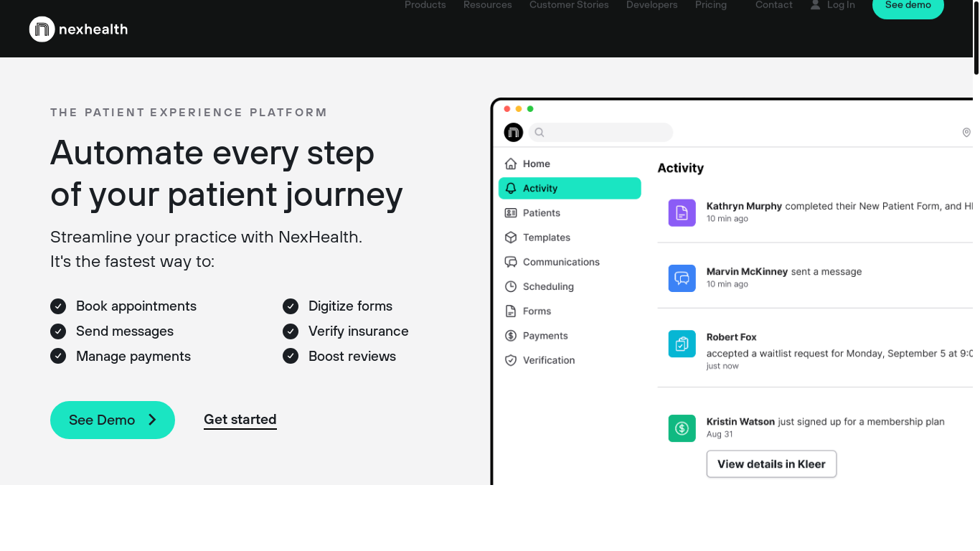Click 'just now' timestamp text
Image resolution: width=980 pixels, height=551 pixels.
pyautogui.click(x=722, y=366)
